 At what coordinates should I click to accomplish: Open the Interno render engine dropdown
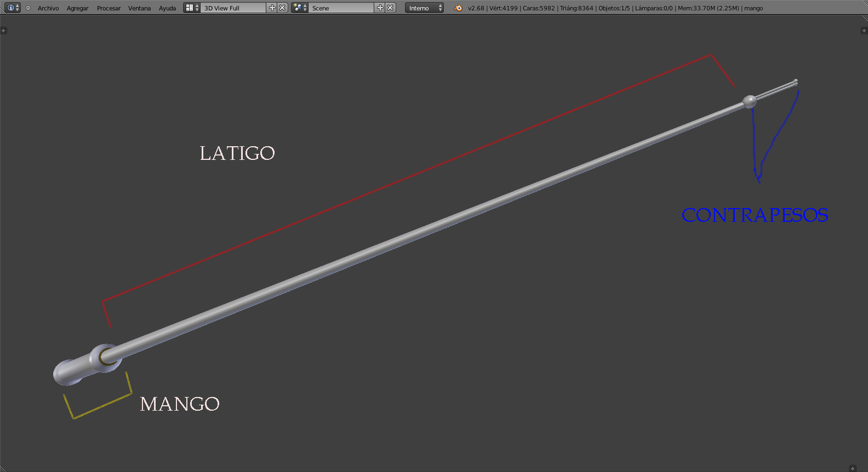[425, 8]
